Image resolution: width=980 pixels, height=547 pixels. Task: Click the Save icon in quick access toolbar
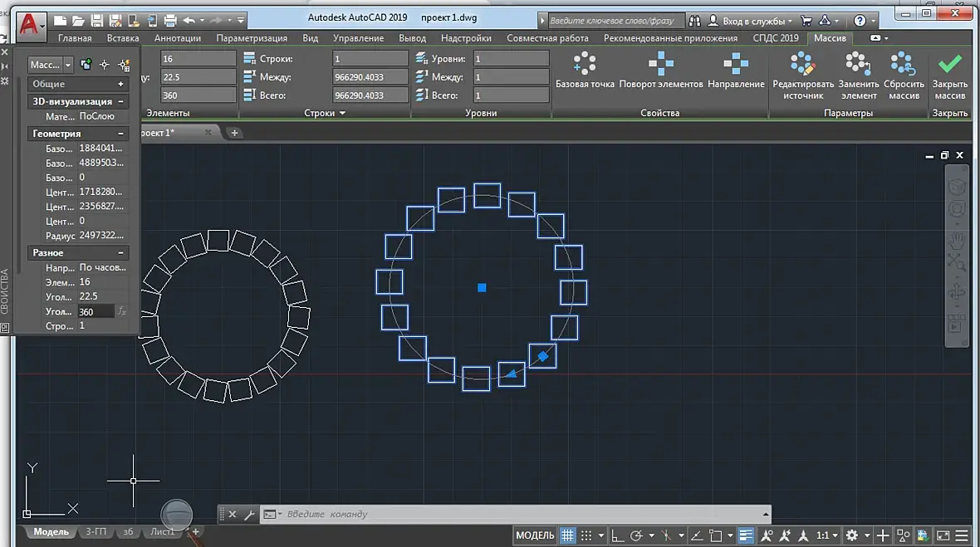pos(97,21)
